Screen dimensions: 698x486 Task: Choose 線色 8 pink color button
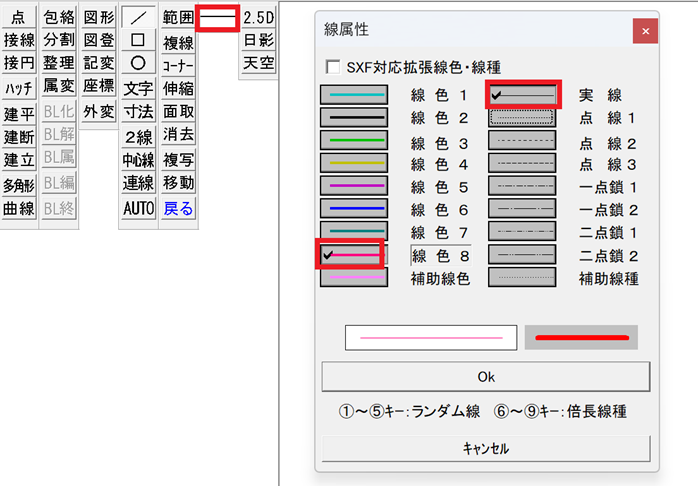pyautogui.click(x=354, y=255)
